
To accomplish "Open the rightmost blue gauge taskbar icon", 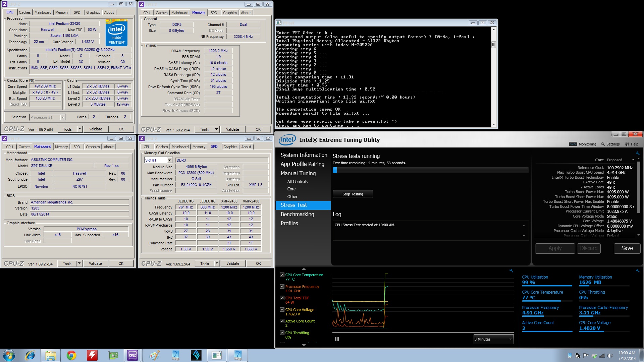I will point(238,355).
